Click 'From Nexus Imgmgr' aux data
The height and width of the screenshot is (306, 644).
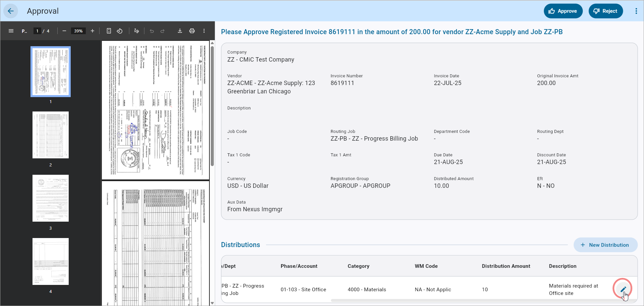pyautogui.click(x=255, y=209)
